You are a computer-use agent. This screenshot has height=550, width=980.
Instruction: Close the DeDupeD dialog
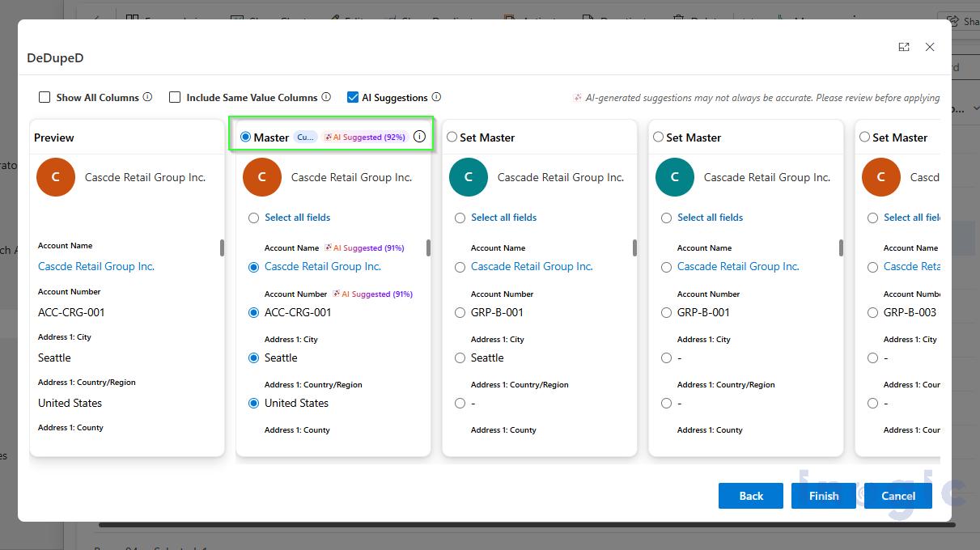pos(930,47)
